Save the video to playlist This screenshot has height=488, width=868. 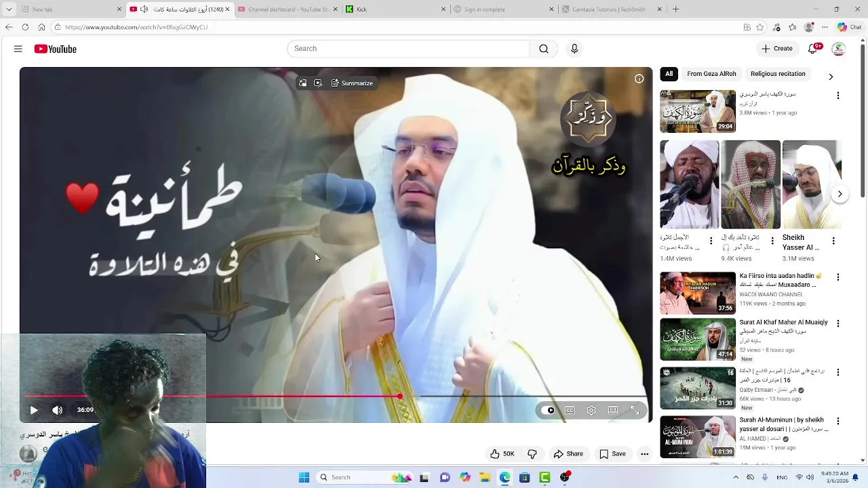tap(612, 454)
